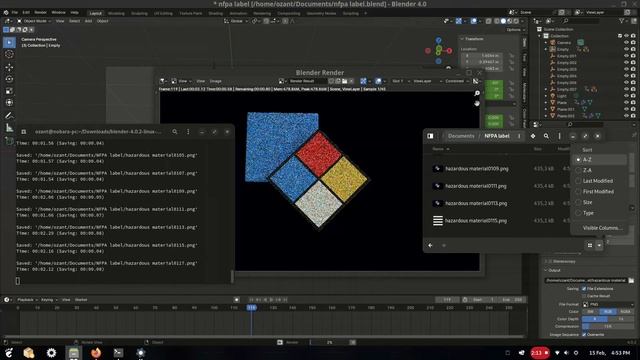This screenshot has width=640, height=360.
Task: Select the RGBA color mode button
Action: pos(625,311)
